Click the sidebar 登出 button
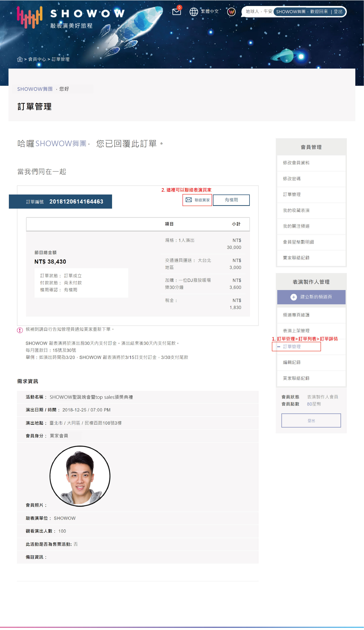This screenshot has height=630, width=364. [x=311, y=421]
